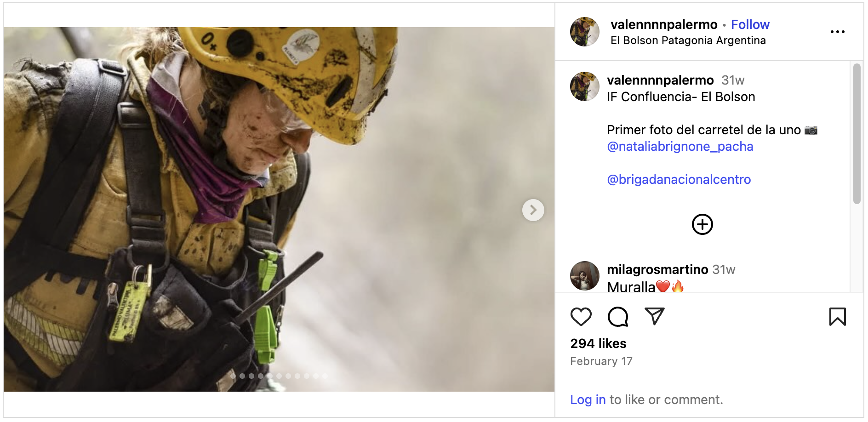
Task: Open comments via the speech bubble icon
Action: [x=617, y=317]
